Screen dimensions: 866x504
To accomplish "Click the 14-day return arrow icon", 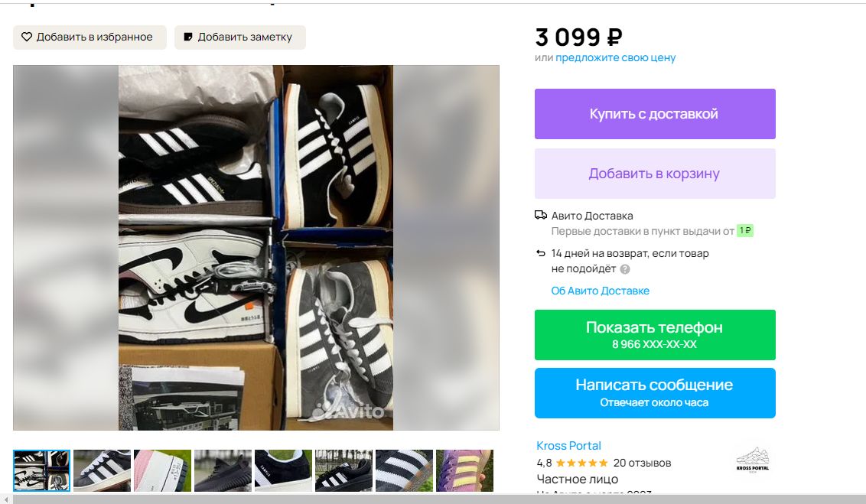I will [541, 253].
